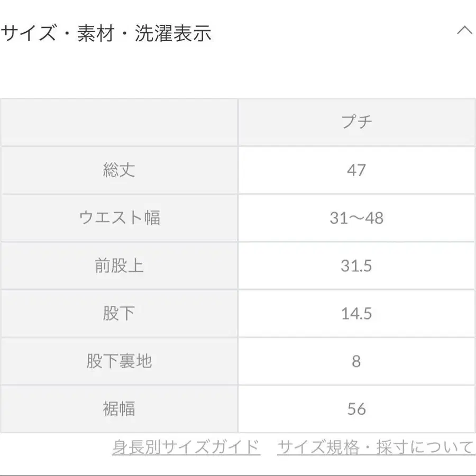Select the value 47 for 総丈
The width and height of the screenshot is (476, 476).
coord(358,170)
